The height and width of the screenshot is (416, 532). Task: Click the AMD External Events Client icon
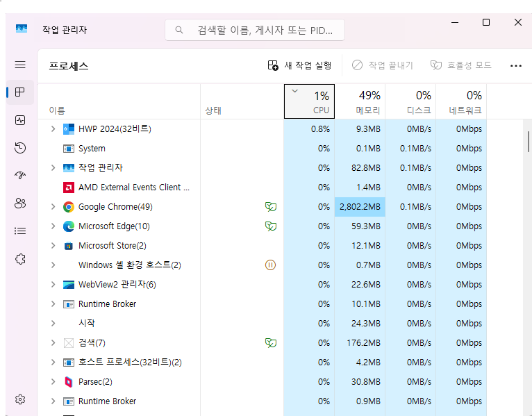click(69, 188)
